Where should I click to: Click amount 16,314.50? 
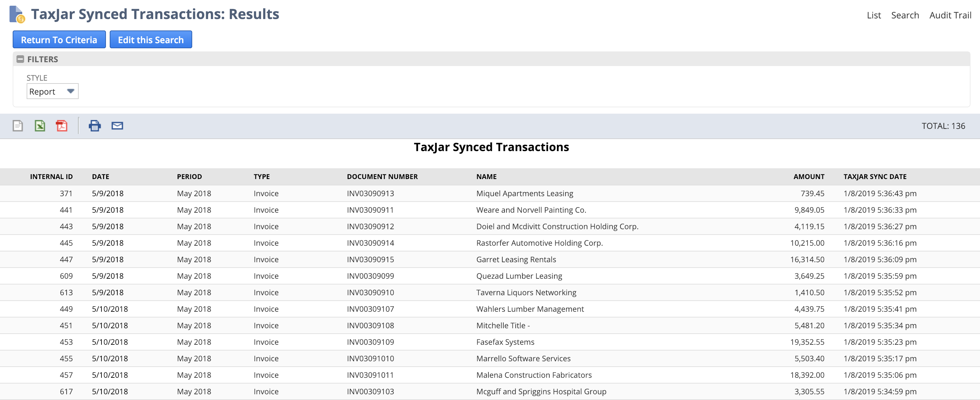(807, 259)
